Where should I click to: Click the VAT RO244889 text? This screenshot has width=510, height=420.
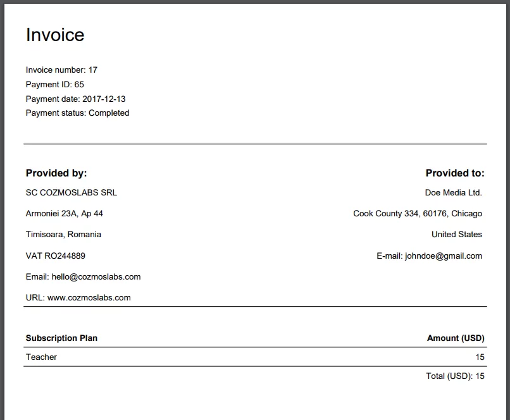point(56,256)
